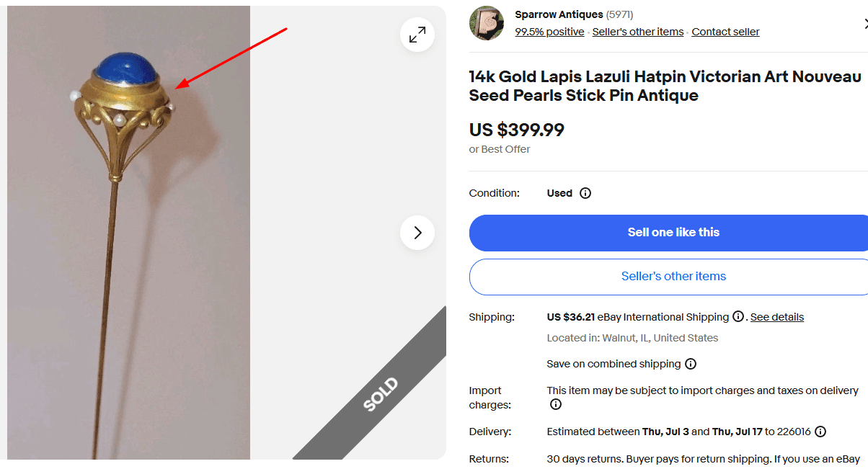
Task: Click the right arrow on product image
Action: [x=417, y=233]
